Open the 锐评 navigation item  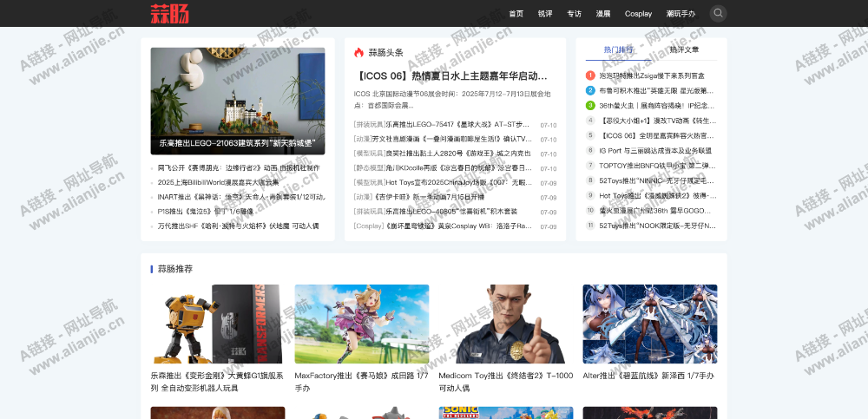[545, 14]
